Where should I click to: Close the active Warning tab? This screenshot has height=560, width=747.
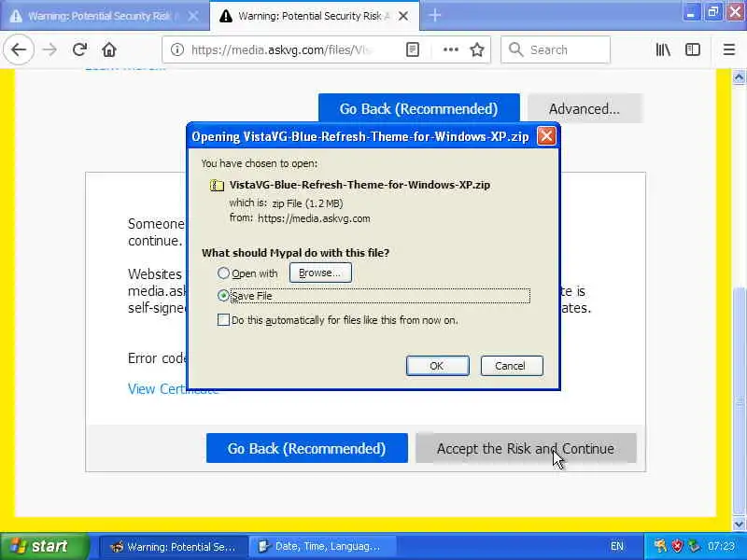(403, 16)
